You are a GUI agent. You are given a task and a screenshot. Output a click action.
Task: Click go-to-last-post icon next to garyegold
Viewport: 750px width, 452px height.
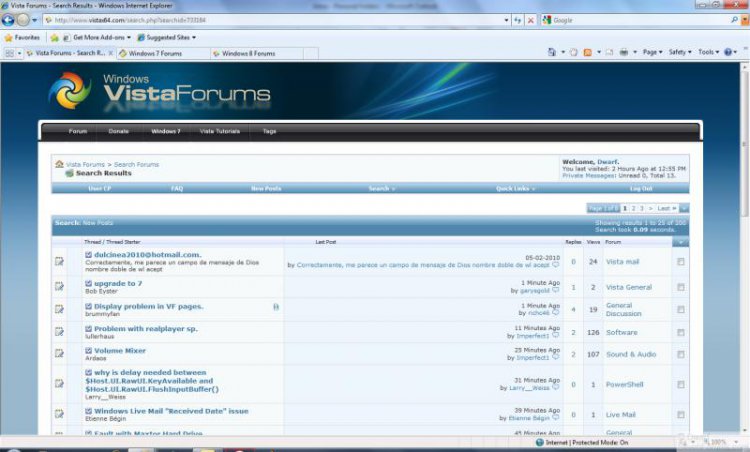(555, 290)
